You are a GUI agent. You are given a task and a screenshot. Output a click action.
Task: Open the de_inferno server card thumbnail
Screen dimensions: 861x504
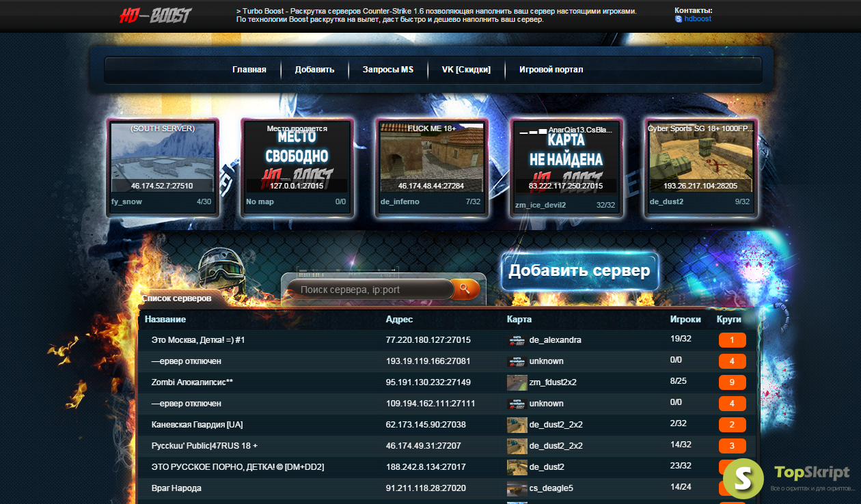pyautogui.click(x=431, y=158)
